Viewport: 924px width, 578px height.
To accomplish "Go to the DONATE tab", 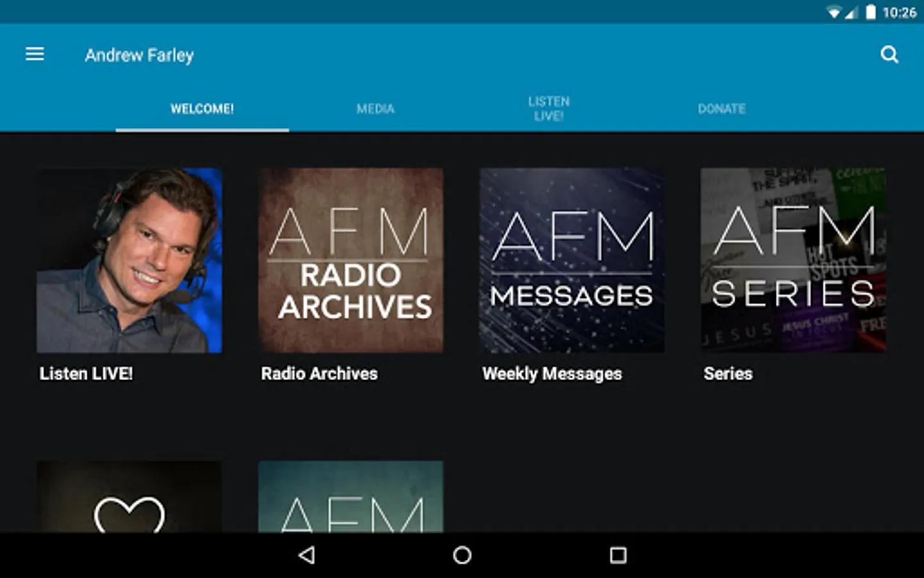I will 722,109.
